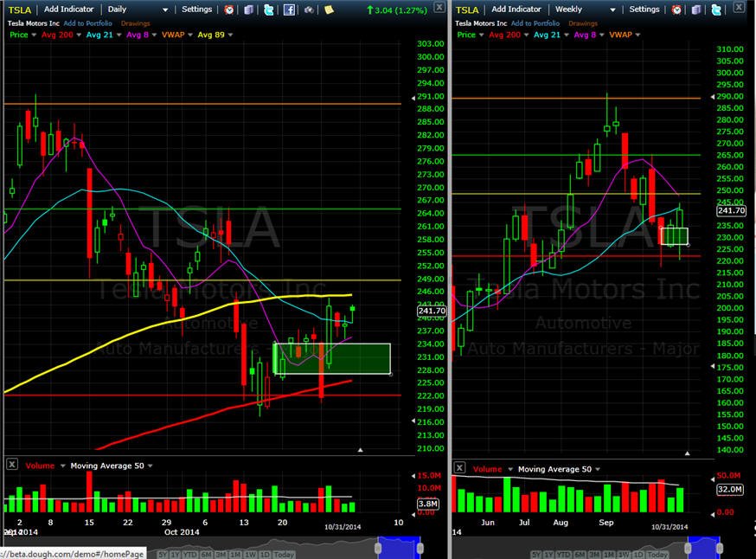756x559 pixels.
Task: Close the Daily chart panel
Action: (x=439, y=7)
